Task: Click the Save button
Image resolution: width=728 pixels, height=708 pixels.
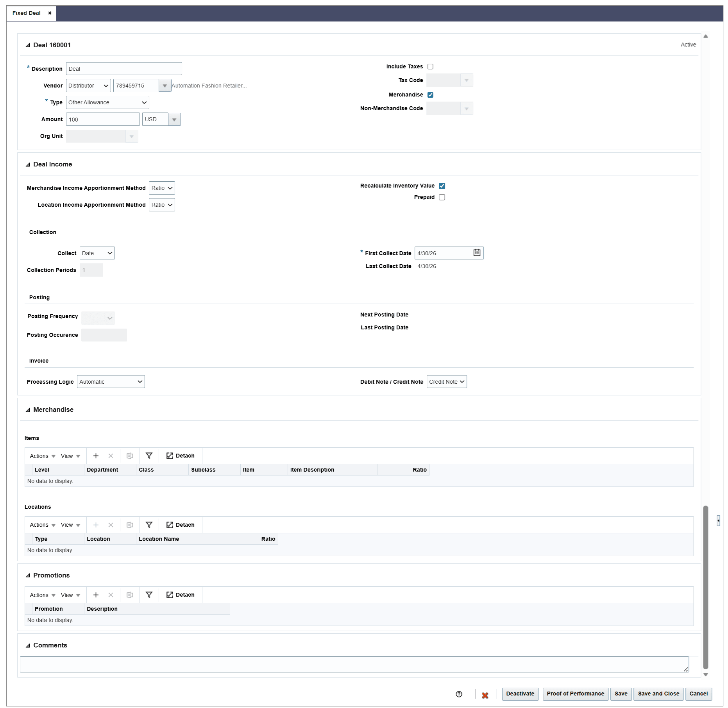Action: tap(621, 694)
